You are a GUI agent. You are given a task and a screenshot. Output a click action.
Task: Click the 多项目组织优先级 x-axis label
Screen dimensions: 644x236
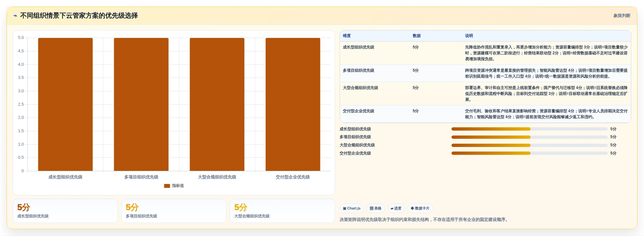tap(141, 177)
